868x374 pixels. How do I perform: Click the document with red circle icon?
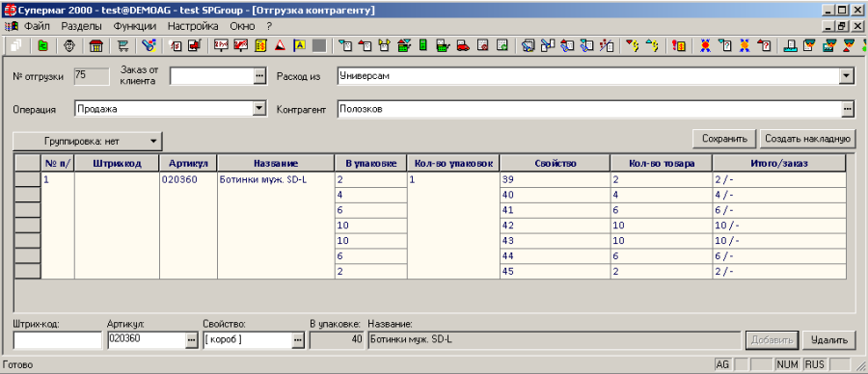483,46
